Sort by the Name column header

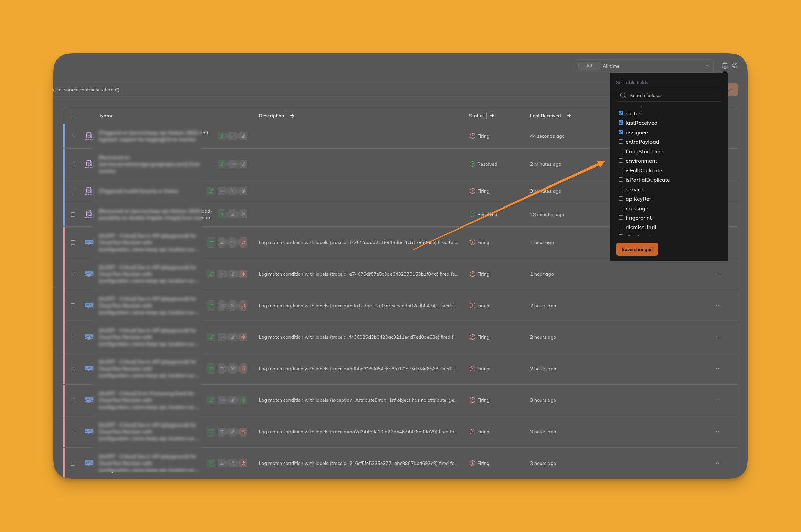point(106,116)
